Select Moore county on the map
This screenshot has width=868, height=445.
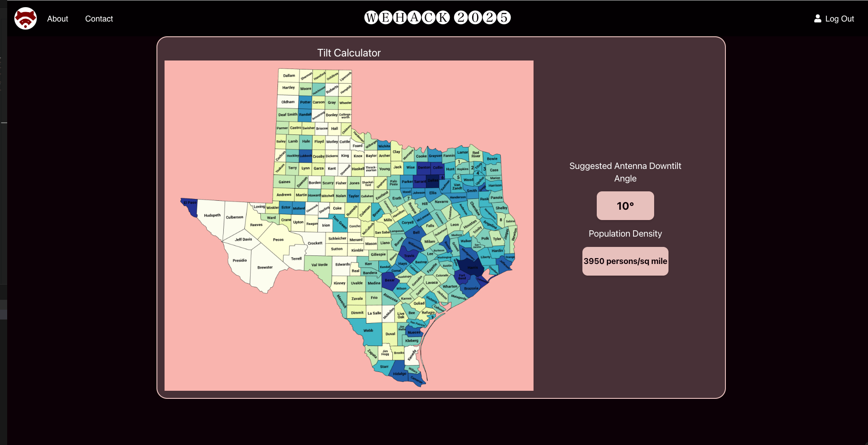[305, 89]
